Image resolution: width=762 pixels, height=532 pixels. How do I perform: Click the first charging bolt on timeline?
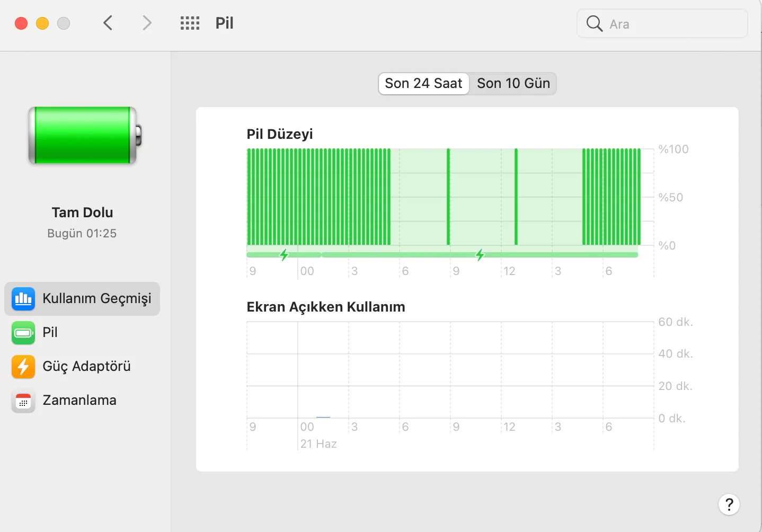tap(284, 255)
